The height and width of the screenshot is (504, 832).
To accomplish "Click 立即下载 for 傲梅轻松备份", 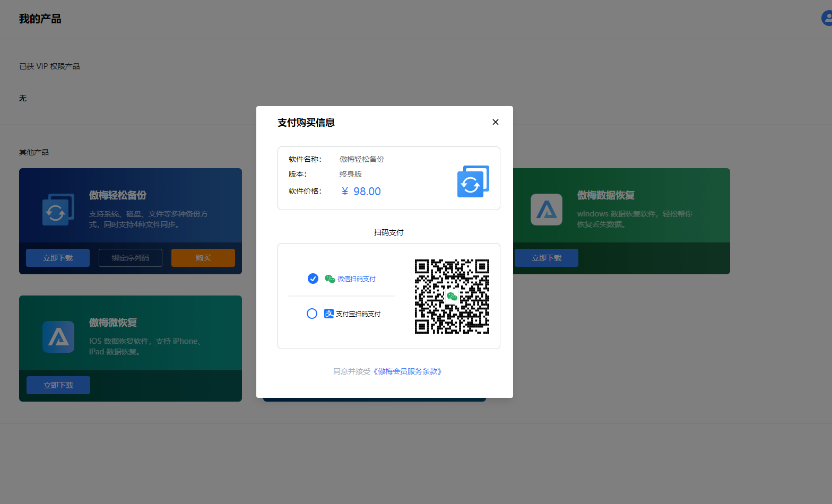I will (58, 258).
